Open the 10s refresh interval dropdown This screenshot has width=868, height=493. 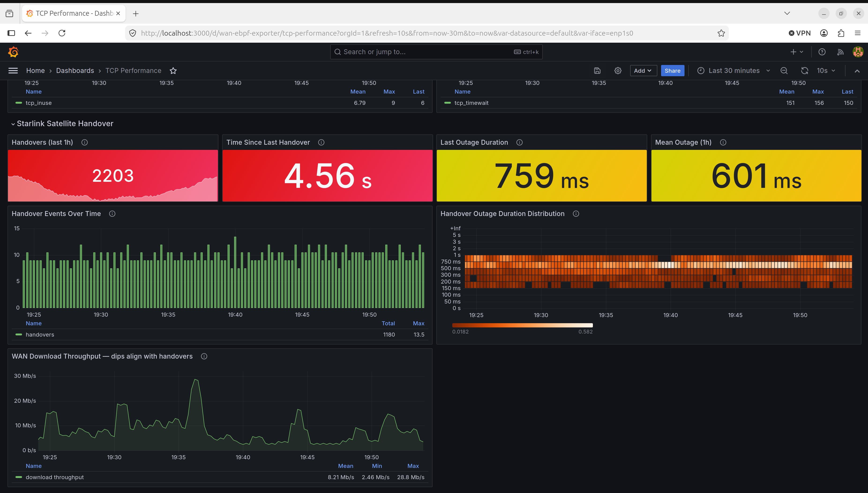826,70
